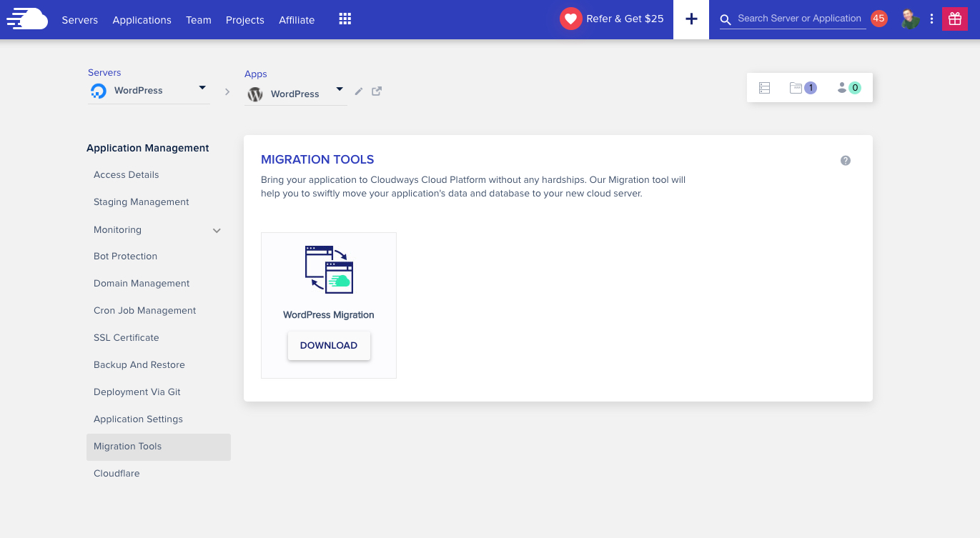Click the Cloudways cloud logo
Viewport: 980px width, 538px height.
pos(27,19)
